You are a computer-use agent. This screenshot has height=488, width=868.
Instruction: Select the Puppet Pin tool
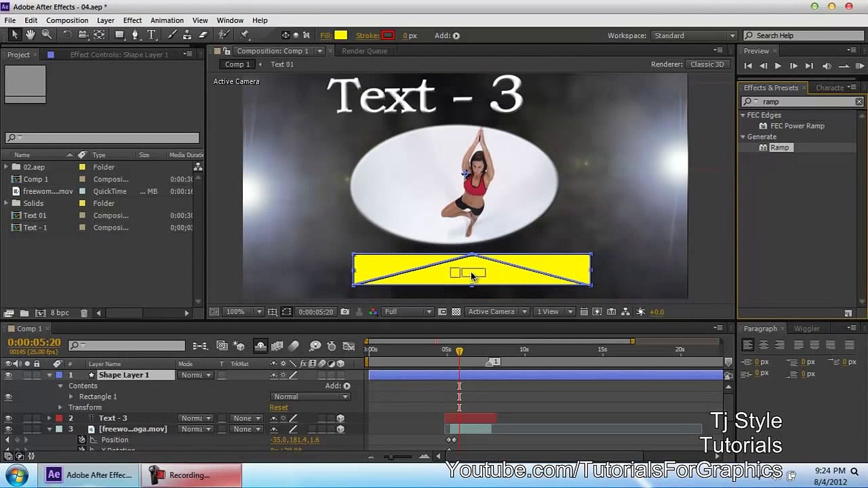[x=245, y=35]
